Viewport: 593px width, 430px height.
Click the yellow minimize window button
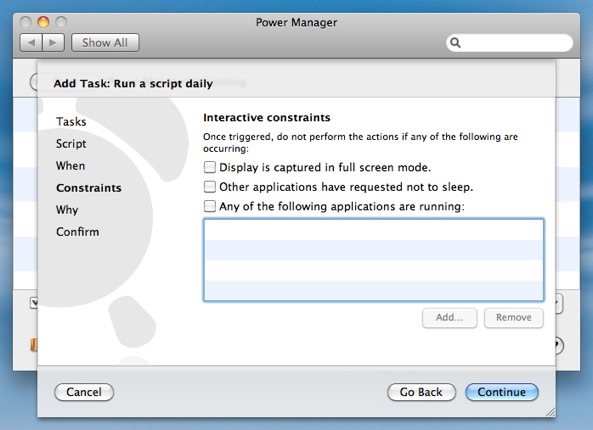pos(43,22)
